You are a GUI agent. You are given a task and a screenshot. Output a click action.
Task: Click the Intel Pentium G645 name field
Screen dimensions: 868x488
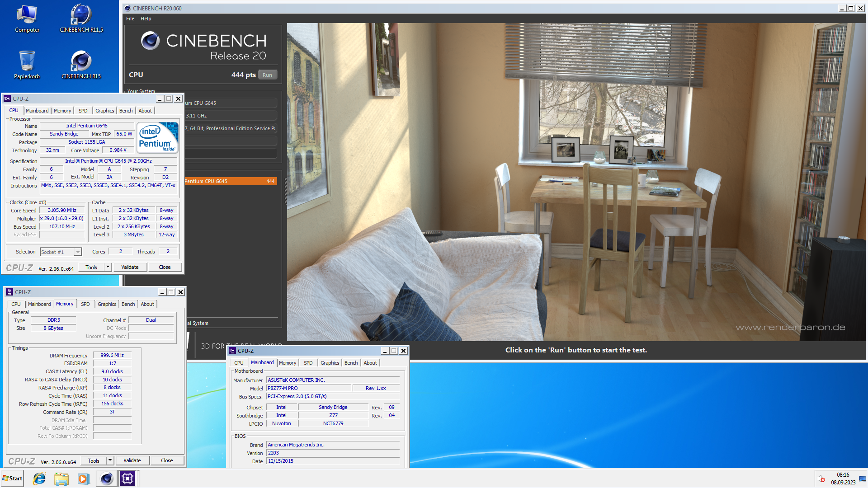87,126
